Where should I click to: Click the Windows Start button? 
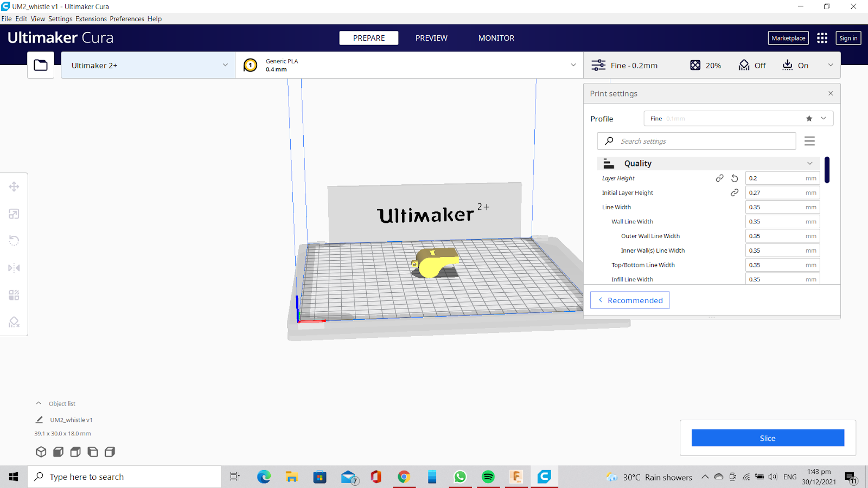coord(14,477)
